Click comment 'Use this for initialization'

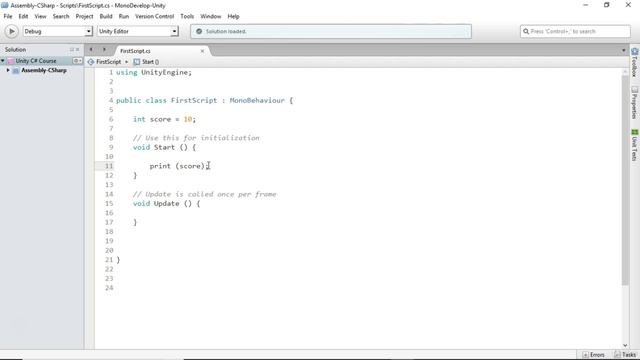(202, 138)
